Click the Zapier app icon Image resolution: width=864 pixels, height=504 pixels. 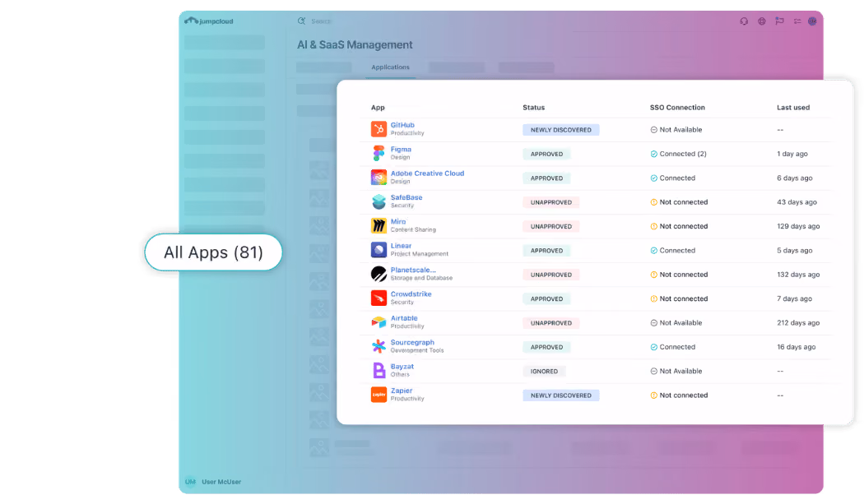pos(379,395)
